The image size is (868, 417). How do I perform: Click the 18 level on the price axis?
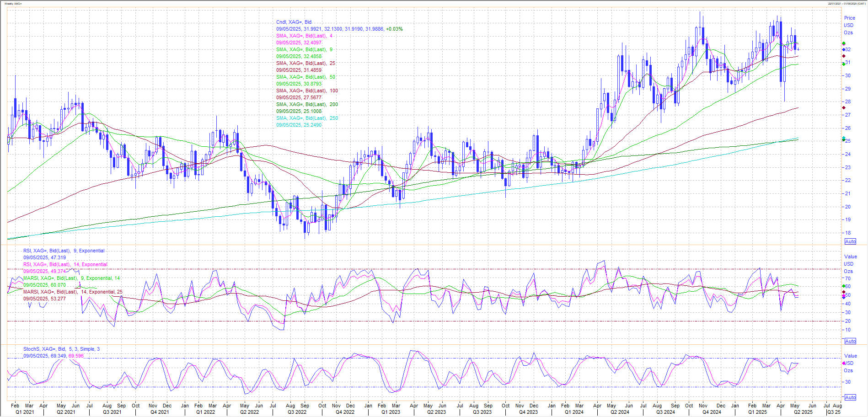[847, 233]
